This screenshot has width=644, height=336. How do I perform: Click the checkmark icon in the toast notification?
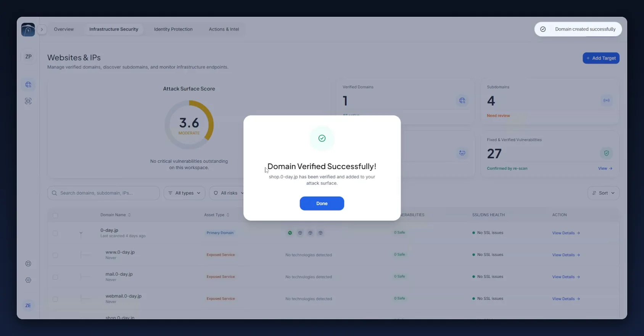point(543,29)
